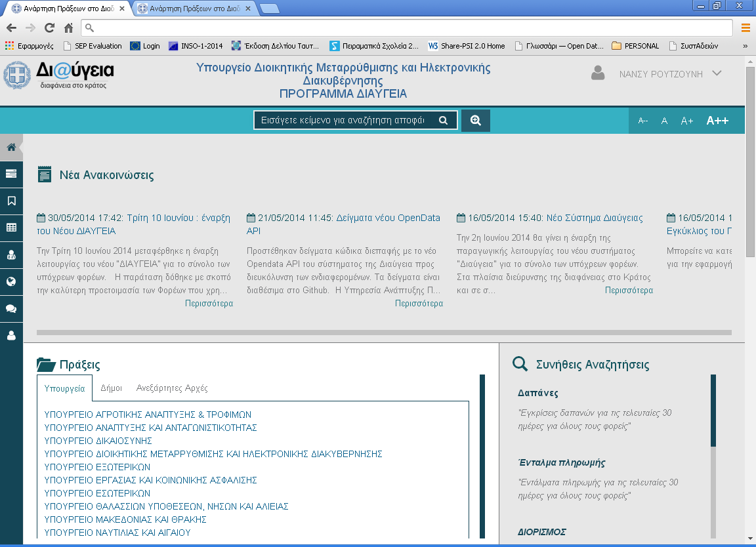
Task: Open the ΔΙΟΡΙΣΜΟΣ frequent search
Action: (x=542, y=532)
